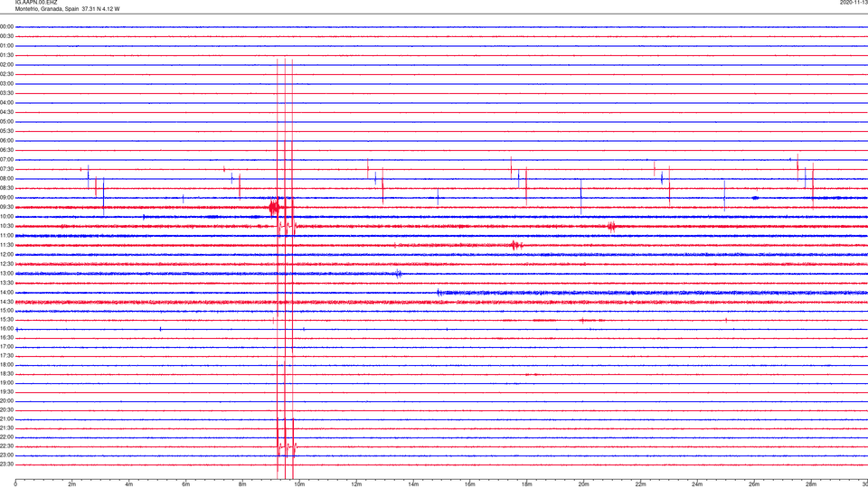Click the 11:00 time label
Viewport: 868px width, 488px height.
[x=6, y=235]
